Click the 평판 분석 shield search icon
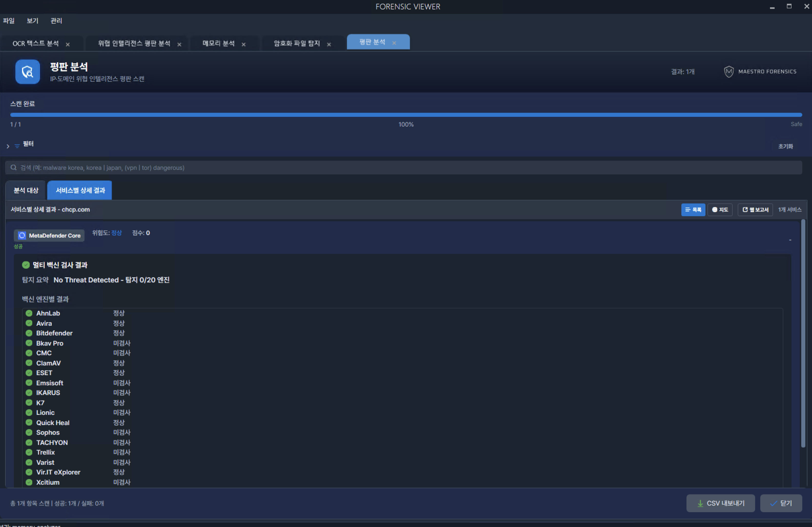 point(27,72)
